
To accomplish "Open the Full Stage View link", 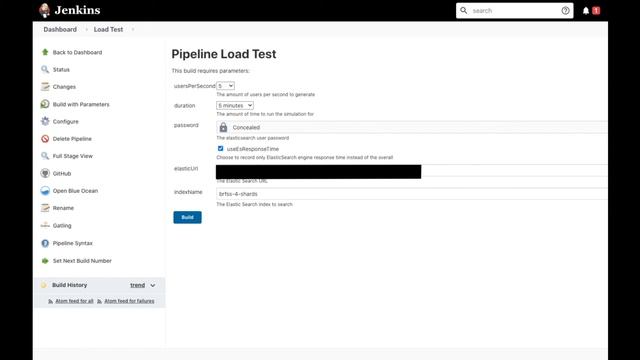I will pos(73,156).
